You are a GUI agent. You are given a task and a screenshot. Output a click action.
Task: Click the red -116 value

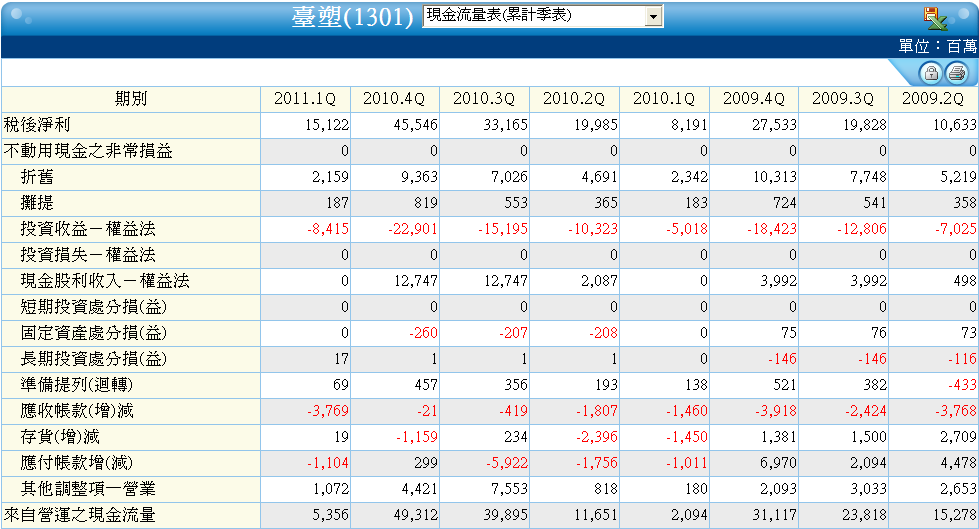point(962,360)
